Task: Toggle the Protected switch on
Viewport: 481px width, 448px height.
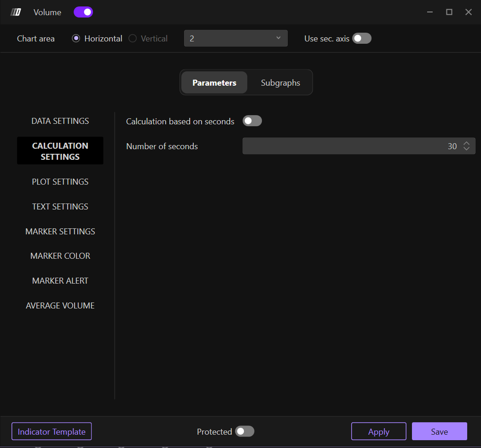Action: (244, 431)
